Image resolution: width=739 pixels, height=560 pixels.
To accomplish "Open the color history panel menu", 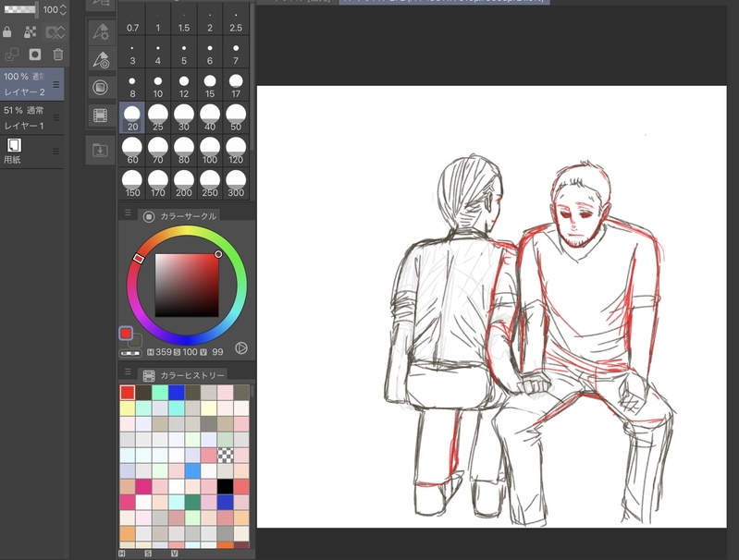I will 128,373.
